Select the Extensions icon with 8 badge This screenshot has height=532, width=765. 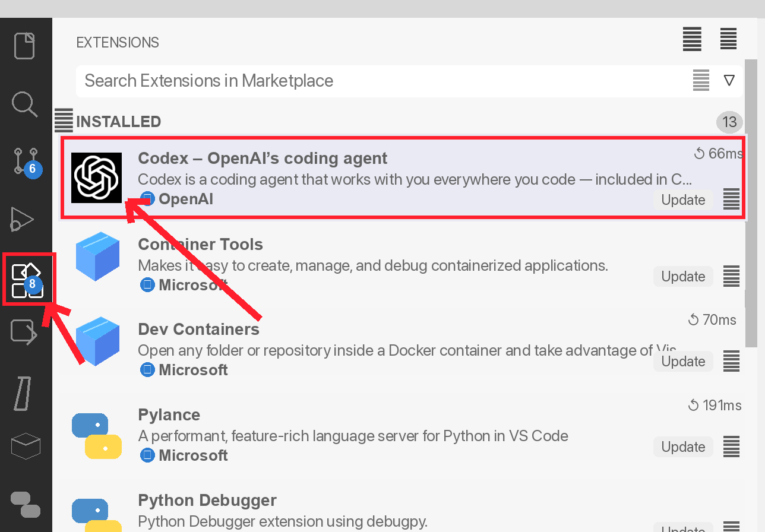pos(27,280)
